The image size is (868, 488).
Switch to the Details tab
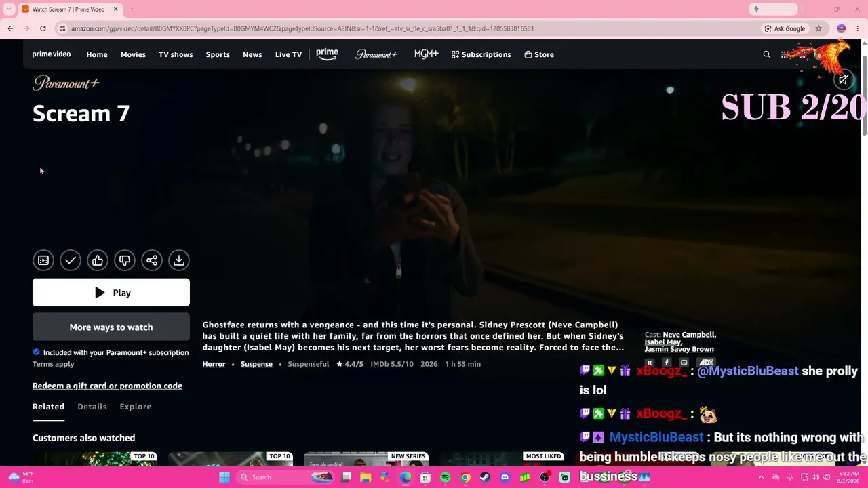pyautogui.click(x=92, y=407)
